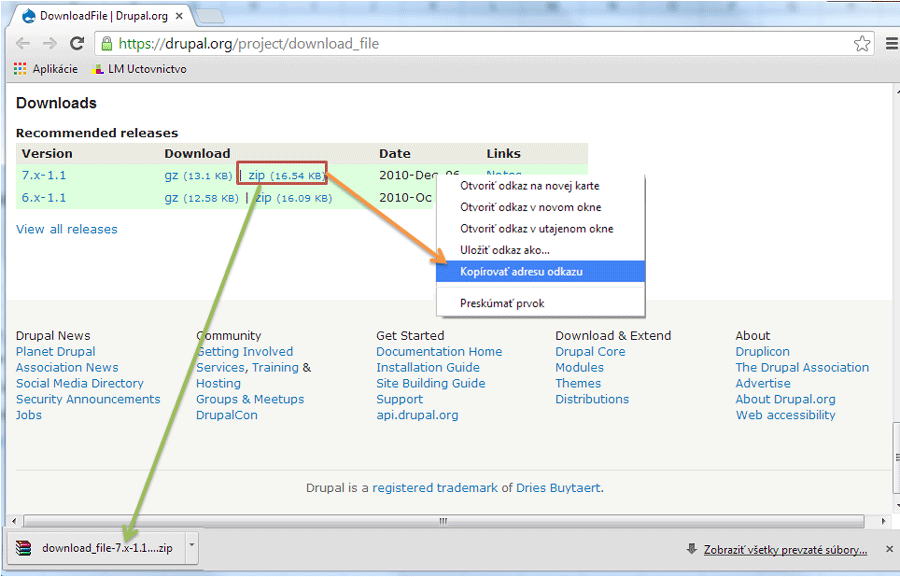Close the downloads bar
Viewport: 900px width, 577px height.
point(889,549)
